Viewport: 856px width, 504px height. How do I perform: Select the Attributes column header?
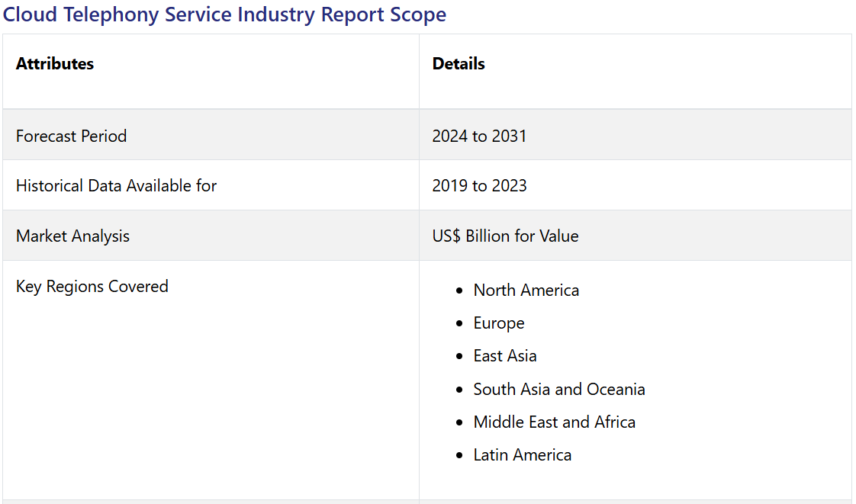(x=55, y=64)
